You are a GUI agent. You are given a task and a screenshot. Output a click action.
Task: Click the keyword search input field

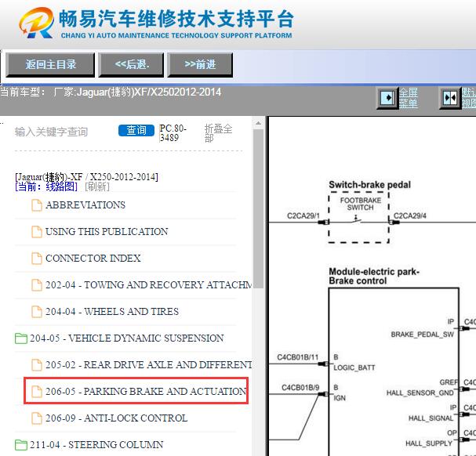point(64,132)
